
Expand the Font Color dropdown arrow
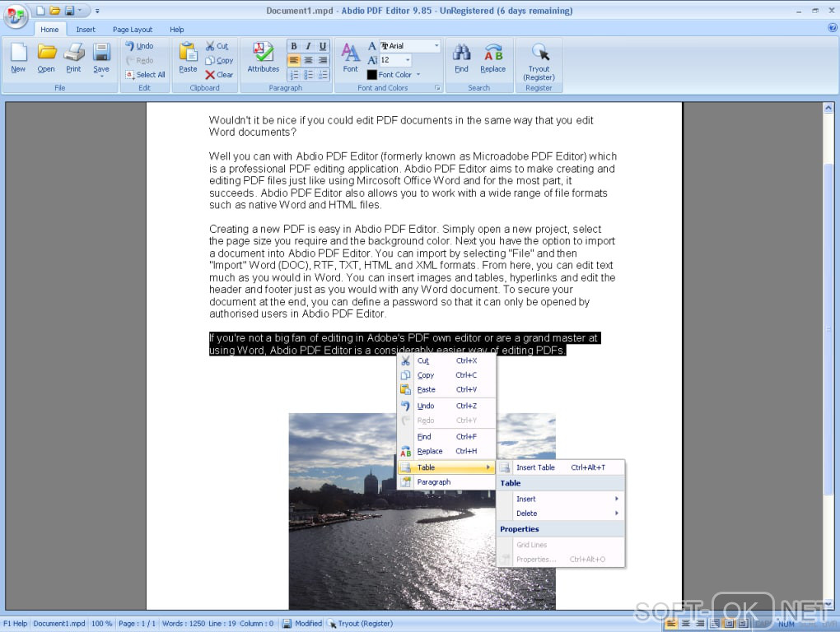click(418, 75)
